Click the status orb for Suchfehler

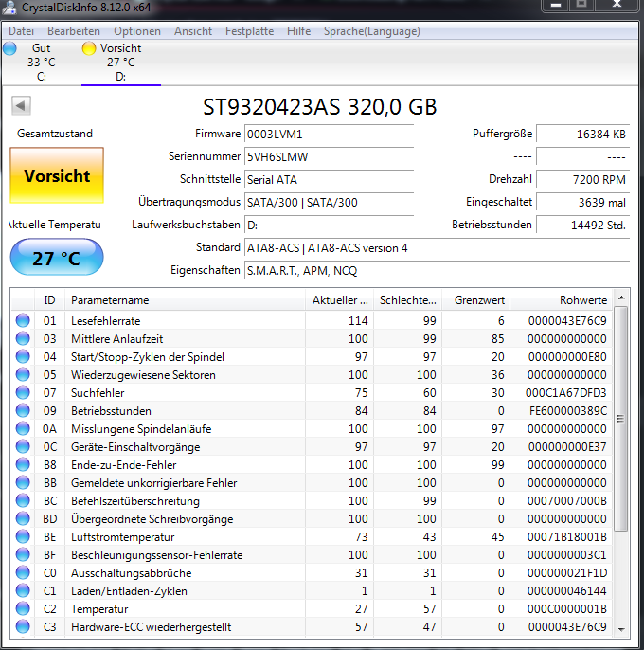(x=23, y=392)
